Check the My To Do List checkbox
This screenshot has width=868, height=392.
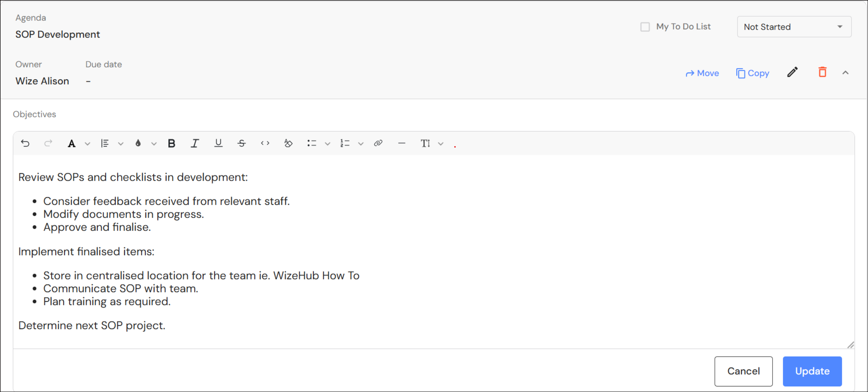645,27
